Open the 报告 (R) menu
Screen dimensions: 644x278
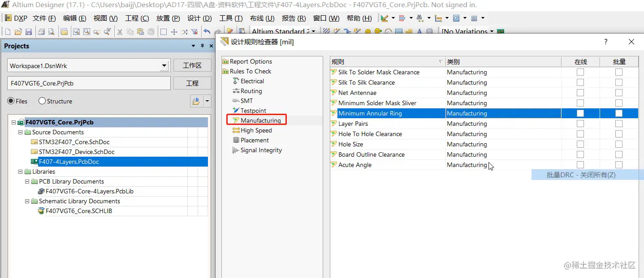(294, 18)
